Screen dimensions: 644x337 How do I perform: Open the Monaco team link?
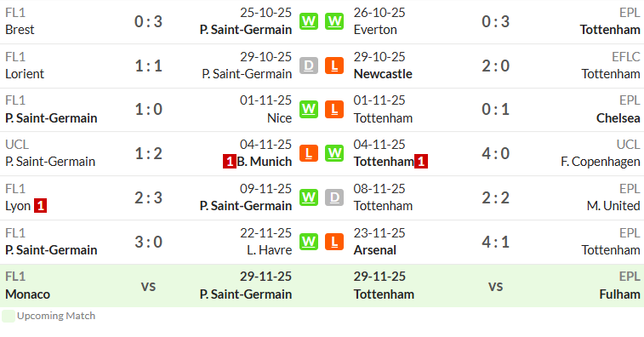tap(27, 294)
